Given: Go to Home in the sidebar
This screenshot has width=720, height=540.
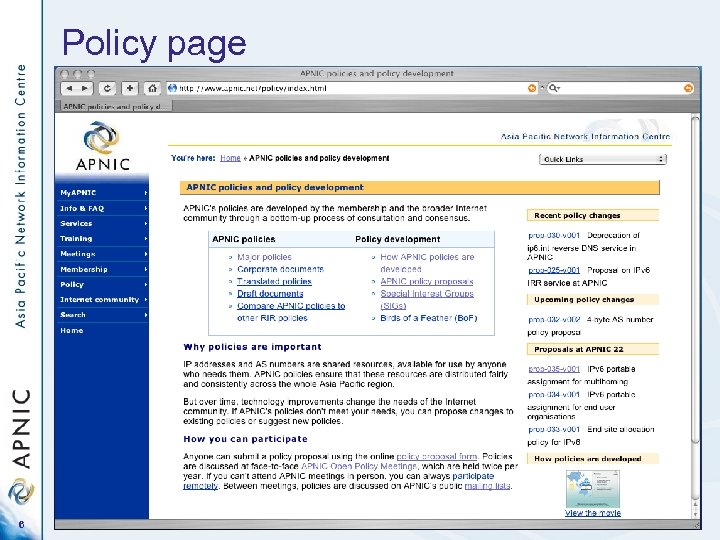Looking at the screenshot, I should [72, 330].
